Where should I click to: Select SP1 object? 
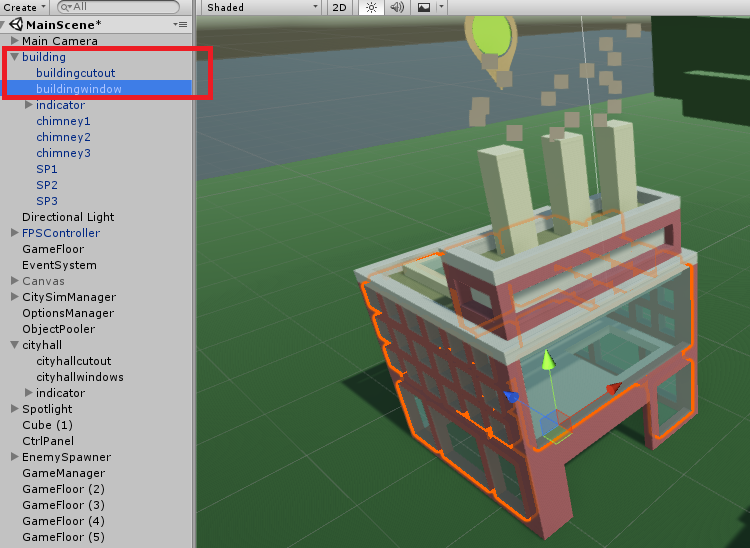[47, 169]
